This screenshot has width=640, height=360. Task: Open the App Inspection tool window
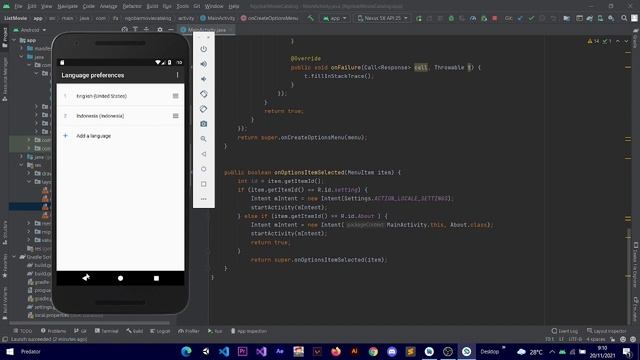point(249,331)
